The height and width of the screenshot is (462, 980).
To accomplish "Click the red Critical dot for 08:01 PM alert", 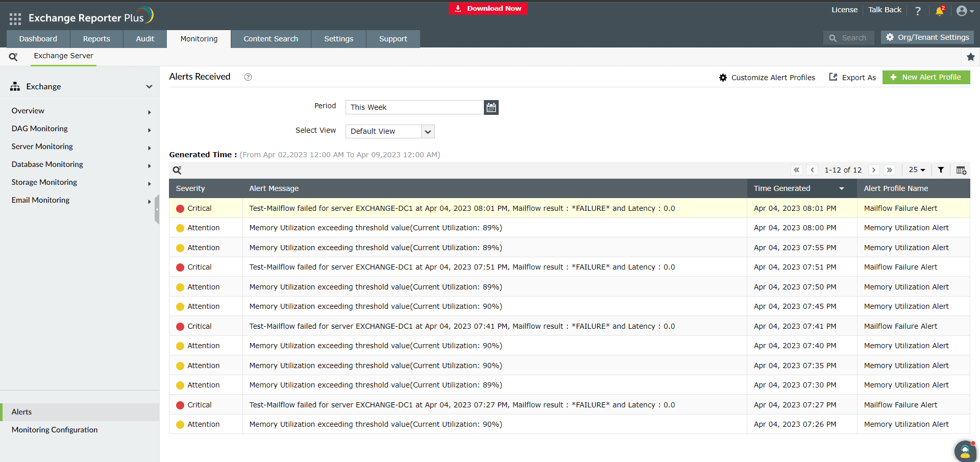I will (180, 209).
